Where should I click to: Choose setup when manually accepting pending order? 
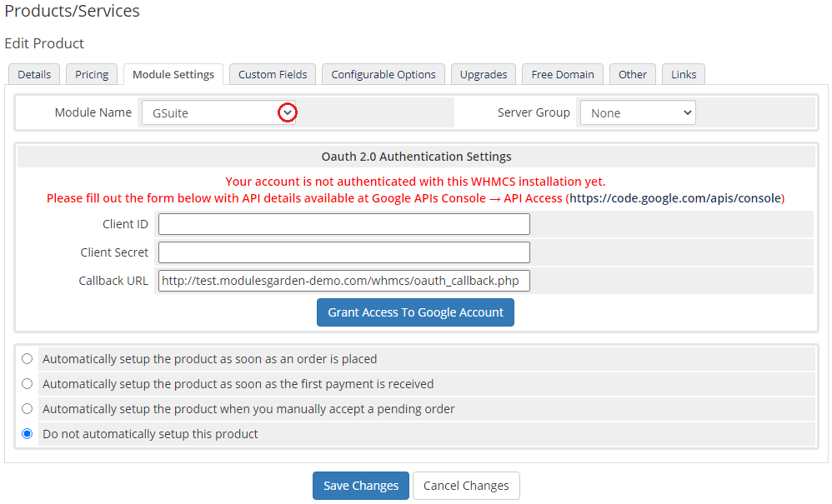click(x=27, y=408)
